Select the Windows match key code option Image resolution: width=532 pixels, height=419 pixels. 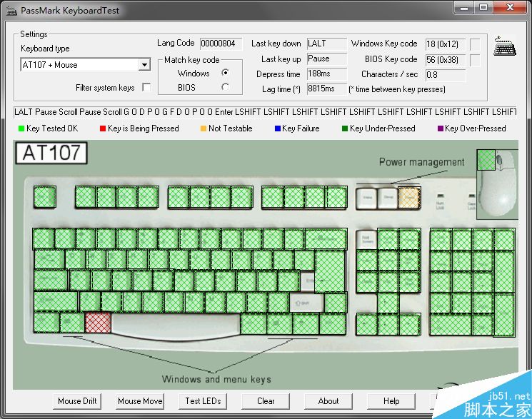[225, 73]
